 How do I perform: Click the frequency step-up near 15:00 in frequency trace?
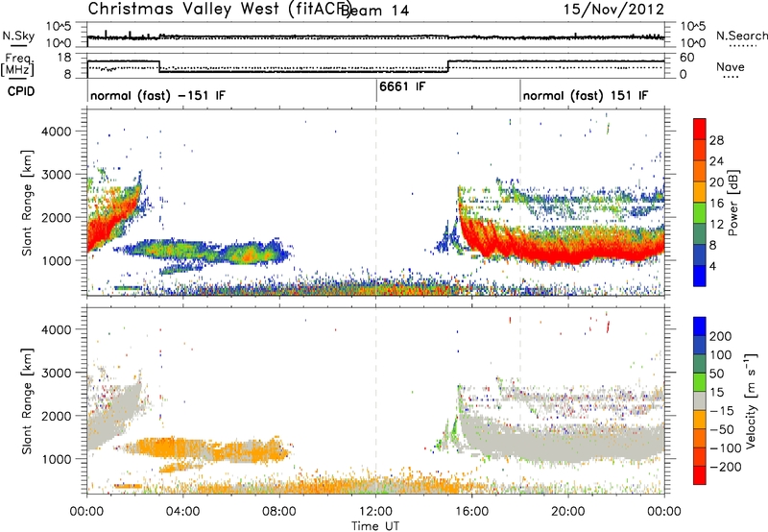[x=448, y=66]
